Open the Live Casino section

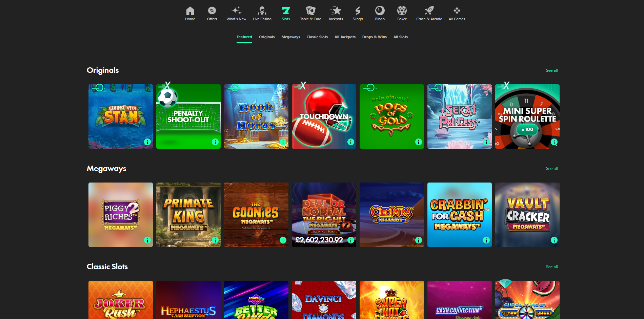point(262,14)
